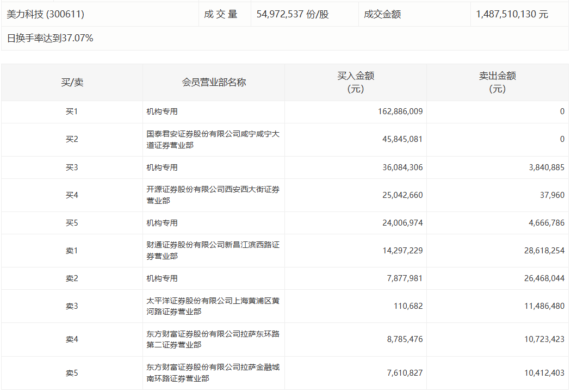Image resolution: width=571 pixels, height=392 pixels.
Task: Click buy amount 7,610,827
Action: pyautogui.click(x=405, y=373)
